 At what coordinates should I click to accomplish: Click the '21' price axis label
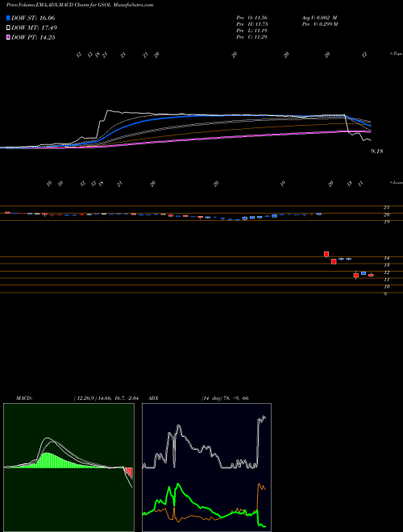386,207
